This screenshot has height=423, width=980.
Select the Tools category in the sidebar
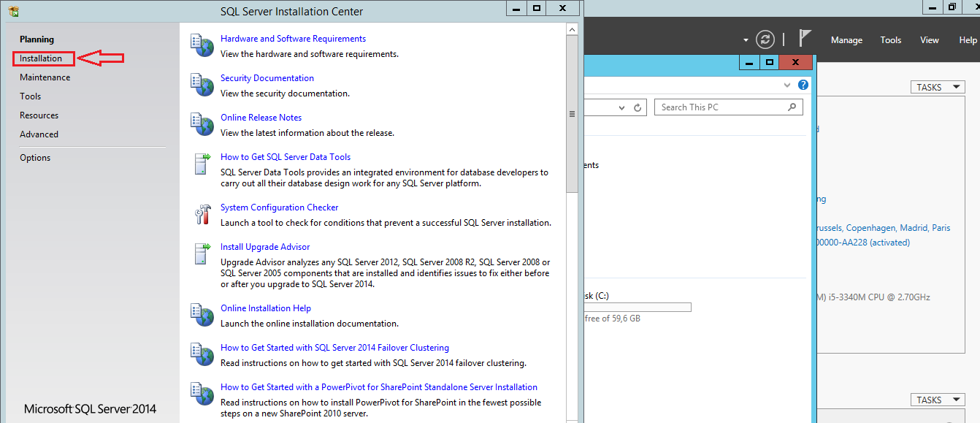tap(30, 96)
